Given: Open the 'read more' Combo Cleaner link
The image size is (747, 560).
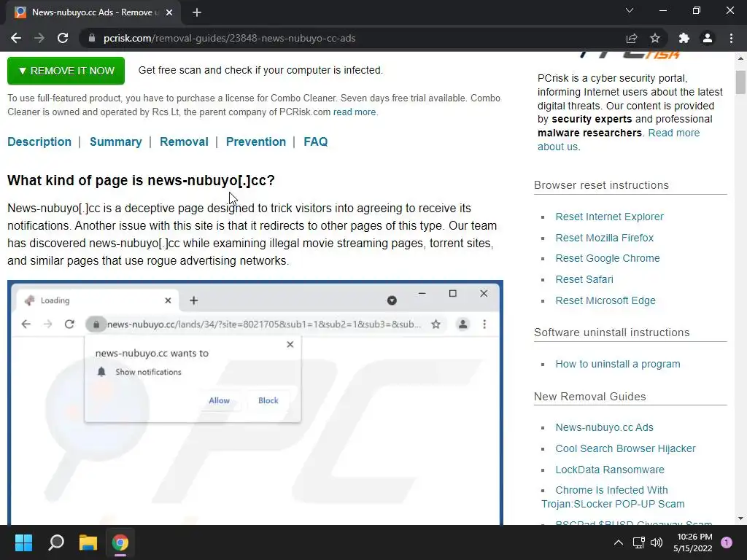Looking at the screenshot, I should point(355,112).
